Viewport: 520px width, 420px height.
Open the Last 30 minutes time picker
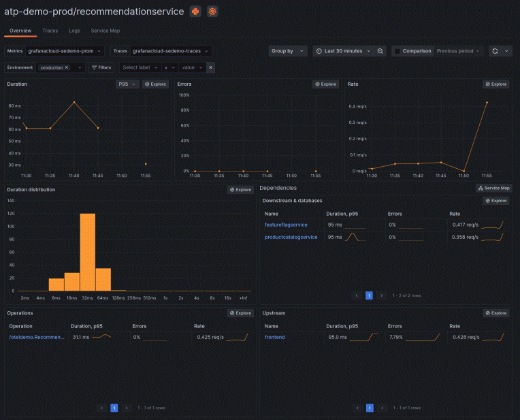click(344, 51)
